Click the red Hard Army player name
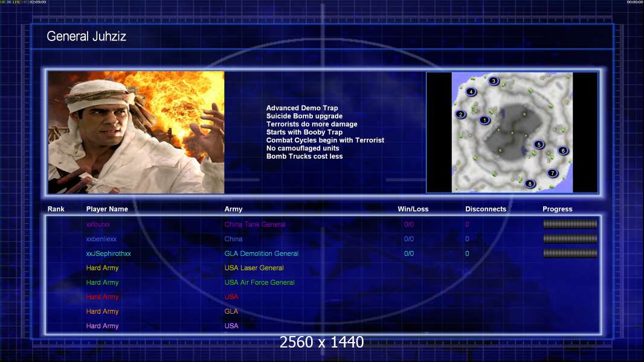 [102, 297]
